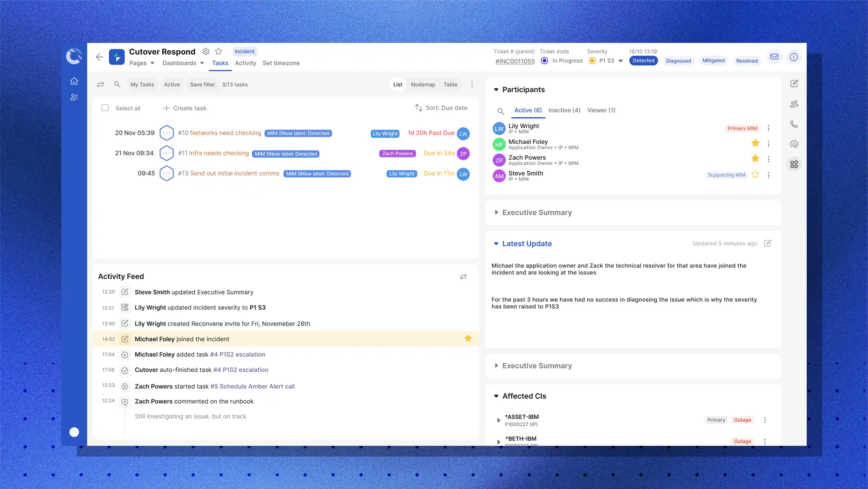Expand the *ASSET-IBM affected CI row
The height and width of the screenshot is (489, 868).
point(498,420)
